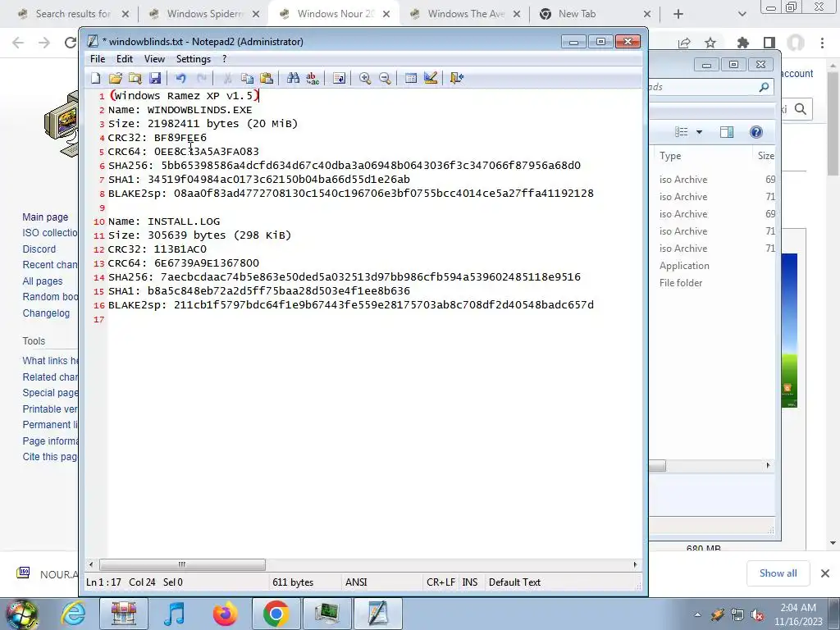Open a new Chrome tab with plus
This screenshot has height=630, width=840.
click(x=678, y=14)
